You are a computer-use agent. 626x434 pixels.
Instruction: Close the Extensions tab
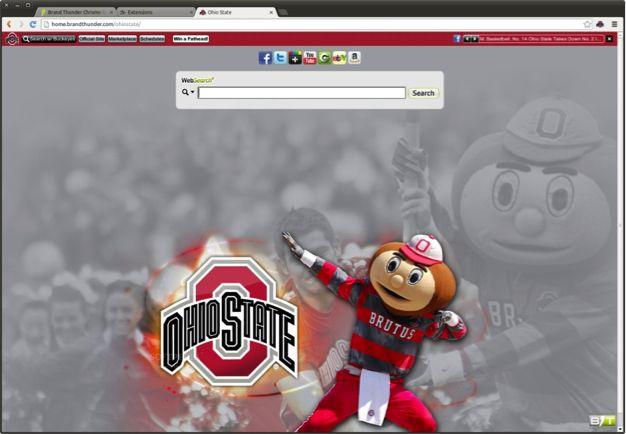tap(191, 12)
